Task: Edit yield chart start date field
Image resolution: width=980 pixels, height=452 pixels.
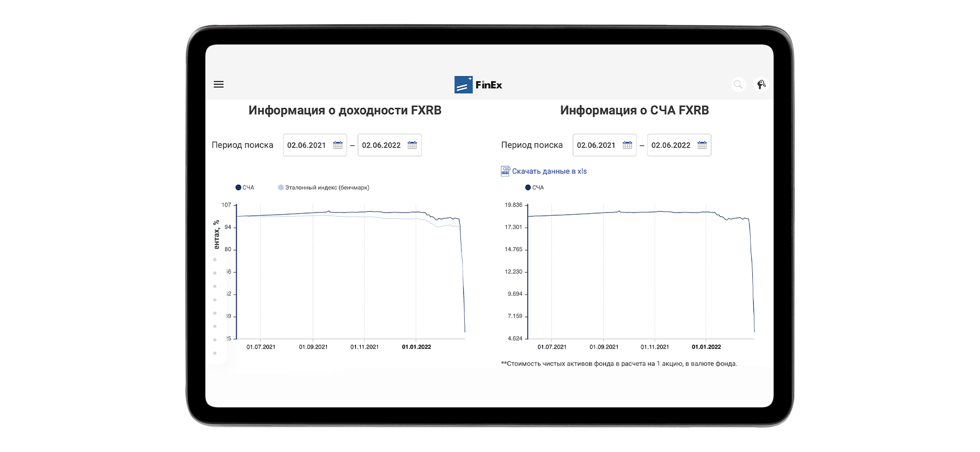Action: (315, 145)
